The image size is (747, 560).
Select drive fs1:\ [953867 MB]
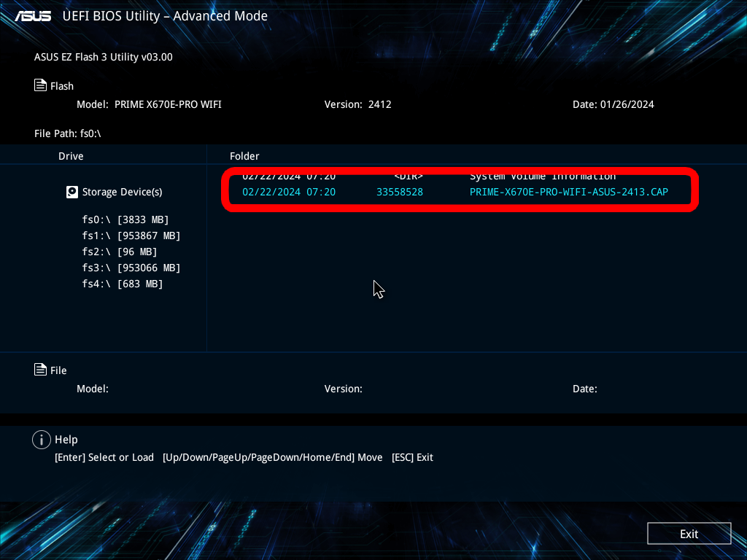(131, 236)
